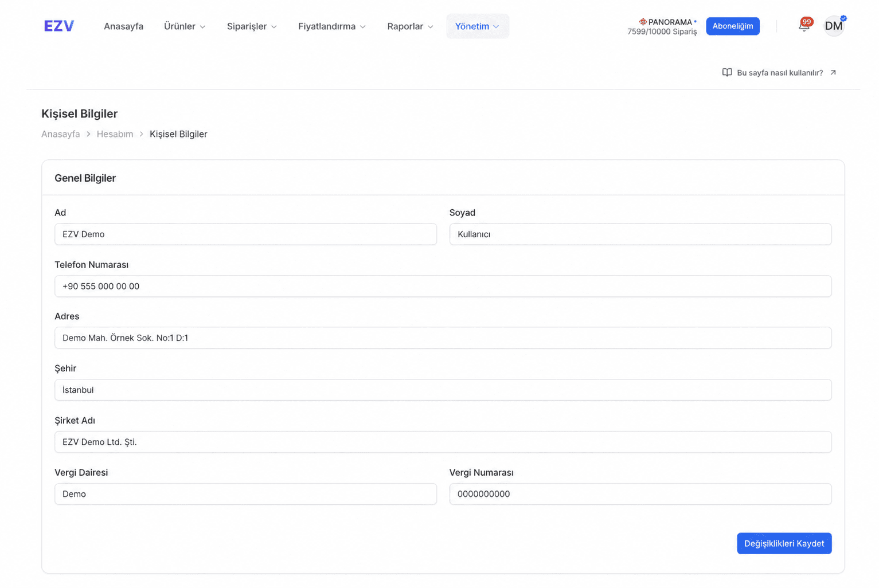
Task: Open the DM user avatar menu
Action: [834, 26]
